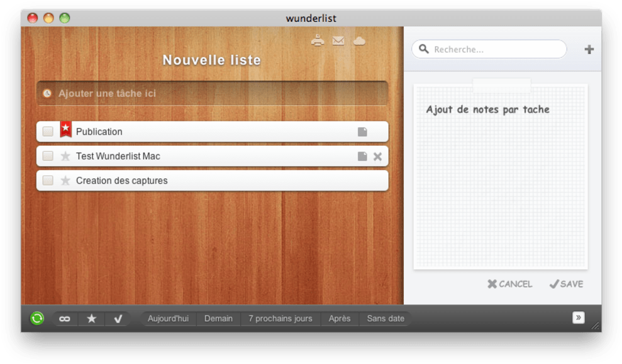Screen dimensions: 622x364
Task: Select the Sans date filter
Action: (x=386, y=319)
